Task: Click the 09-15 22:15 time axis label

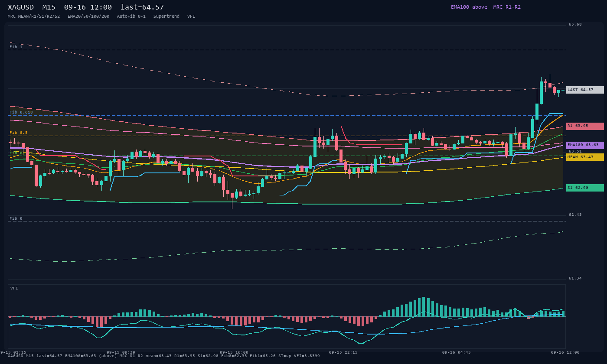Action: tap(343, 352)
